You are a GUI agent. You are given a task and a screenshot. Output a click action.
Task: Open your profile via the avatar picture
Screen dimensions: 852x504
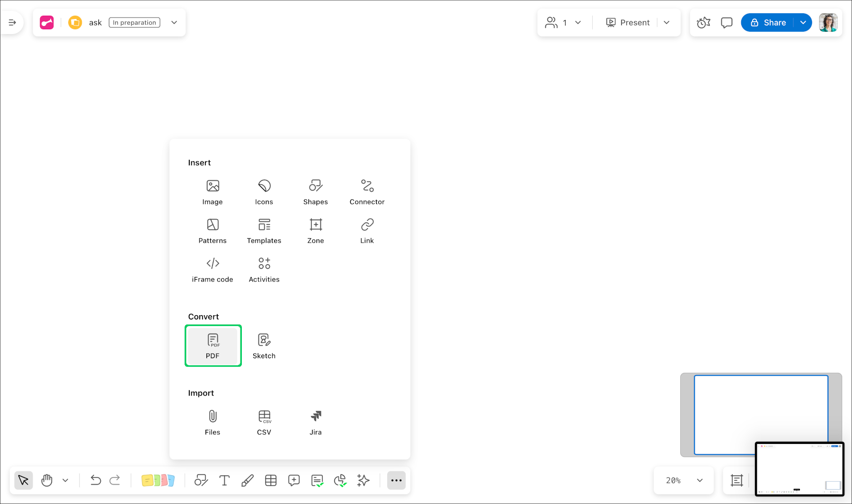tap(828, 22)
